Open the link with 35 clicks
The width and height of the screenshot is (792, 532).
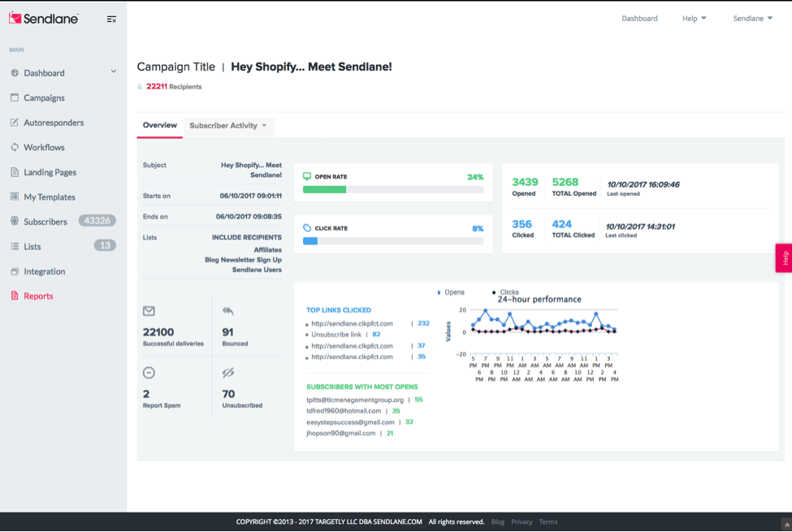[352, 357]
